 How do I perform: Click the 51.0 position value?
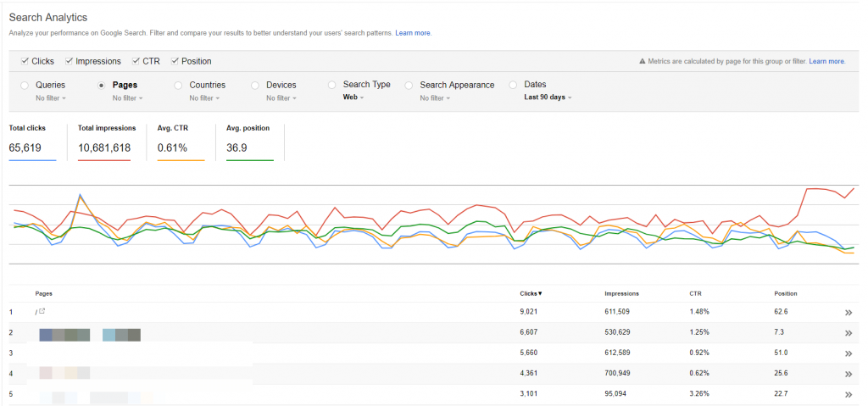click(781, 353)
